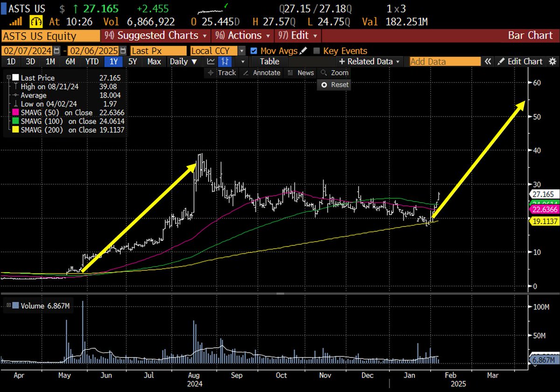The width and height of the screenshot is (560, 392).
Task: Click the Last Px field selector
Action: (158, 51)
